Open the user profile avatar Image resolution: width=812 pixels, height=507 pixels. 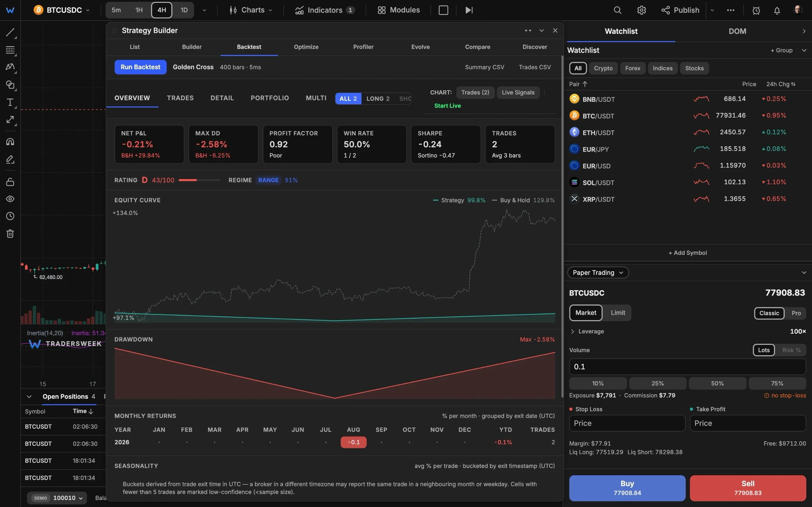(x=798, y=10)
